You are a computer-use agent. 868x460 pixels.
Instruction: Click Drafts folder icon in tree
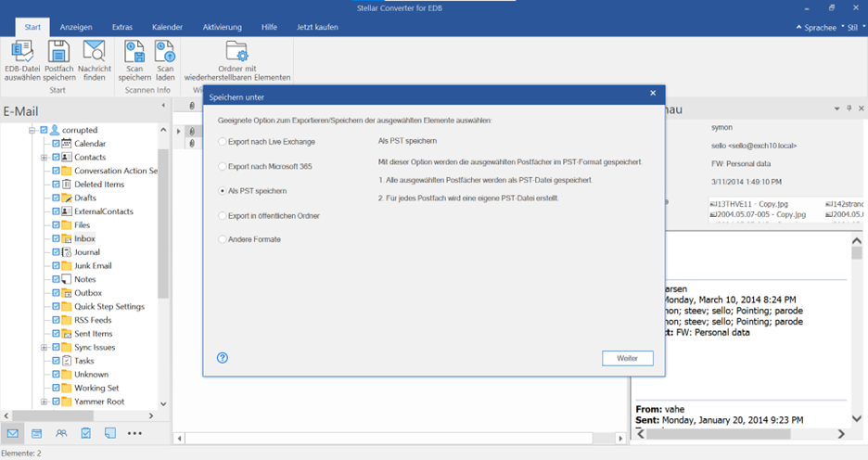(67, 198)
